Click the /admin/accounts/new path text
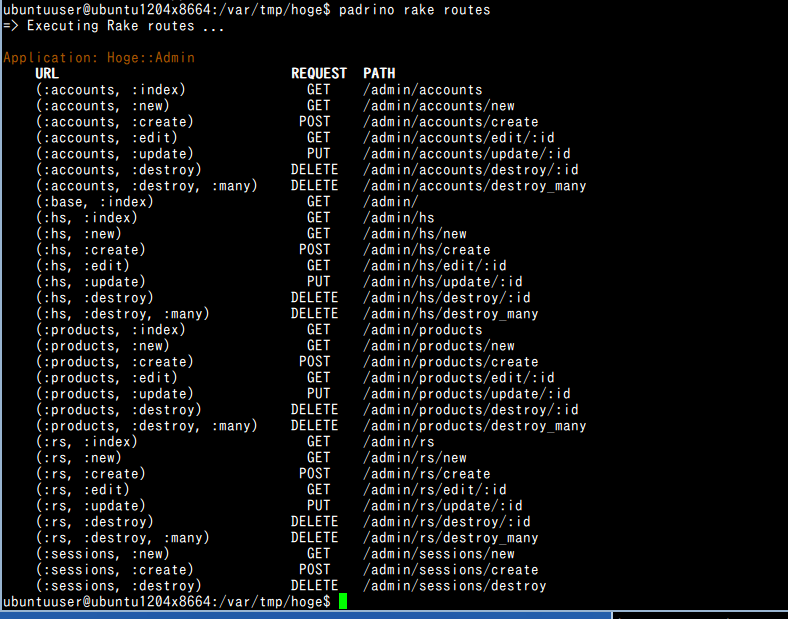The height and width of the screenshot is (619, 788). tap(439, 106)
